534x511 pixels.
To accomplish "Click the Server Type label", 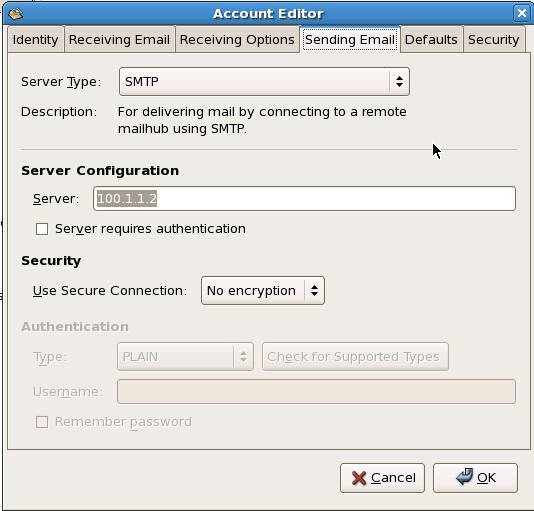I will [61, 82].
